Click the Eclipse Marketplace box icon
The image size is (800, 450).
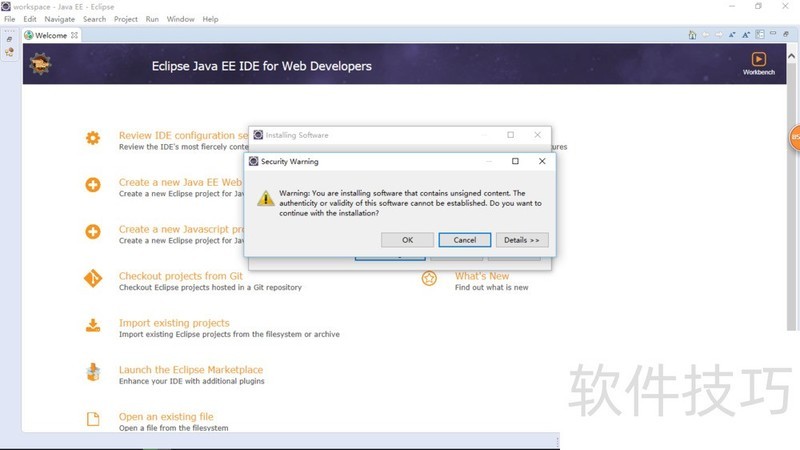click(x=93, y=372)
